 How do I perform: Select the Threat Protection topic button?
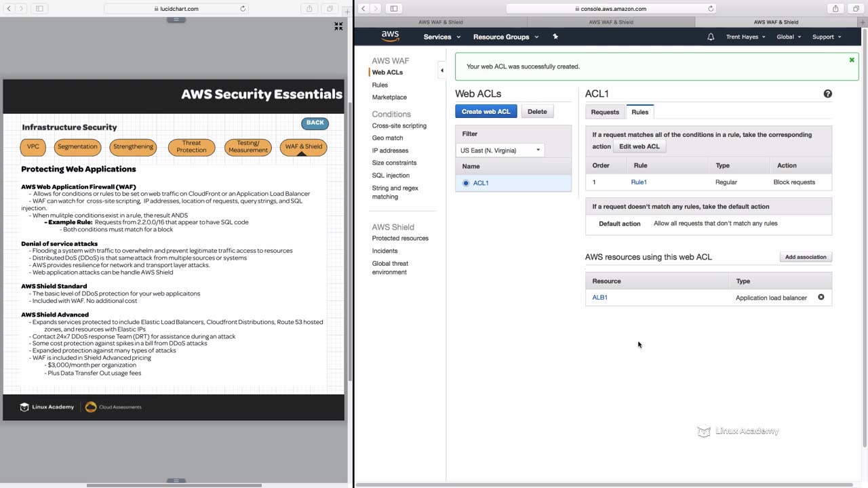(191, 147)
